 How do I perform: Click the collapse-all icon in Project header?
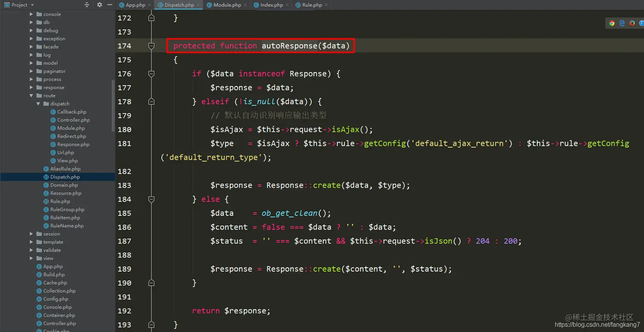pyautogui.click(x=87, y=5)
